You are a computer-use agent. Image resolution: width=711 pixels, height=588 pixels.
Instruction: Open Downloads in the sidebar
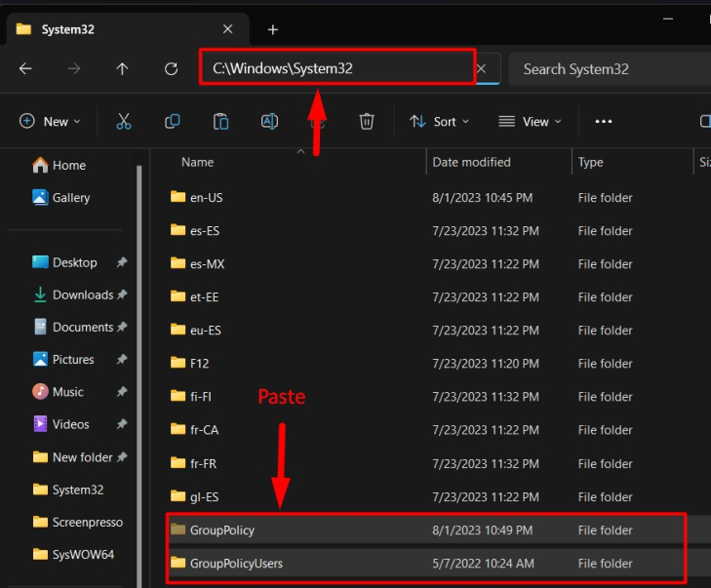(x=82, y=294)
